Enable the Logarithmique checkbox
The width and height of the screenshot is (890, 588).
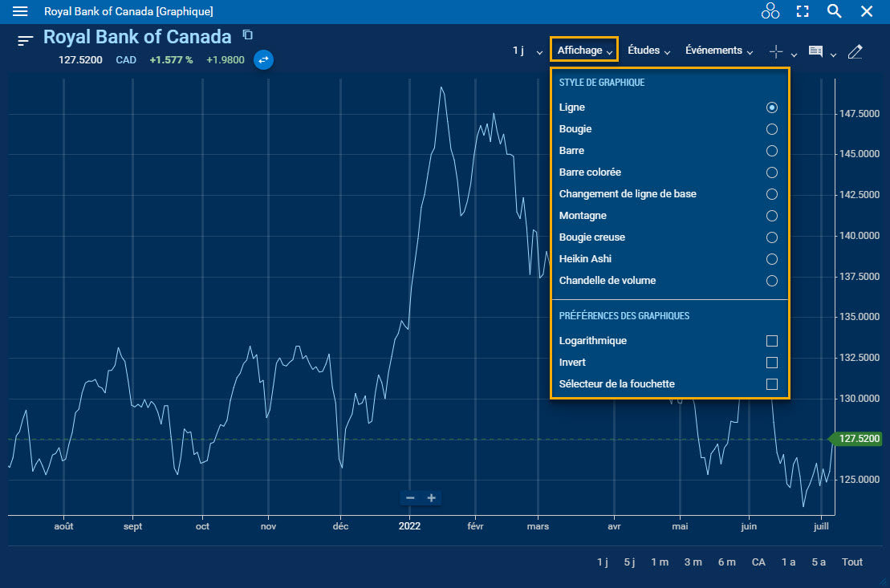click(x=771, y=341)
